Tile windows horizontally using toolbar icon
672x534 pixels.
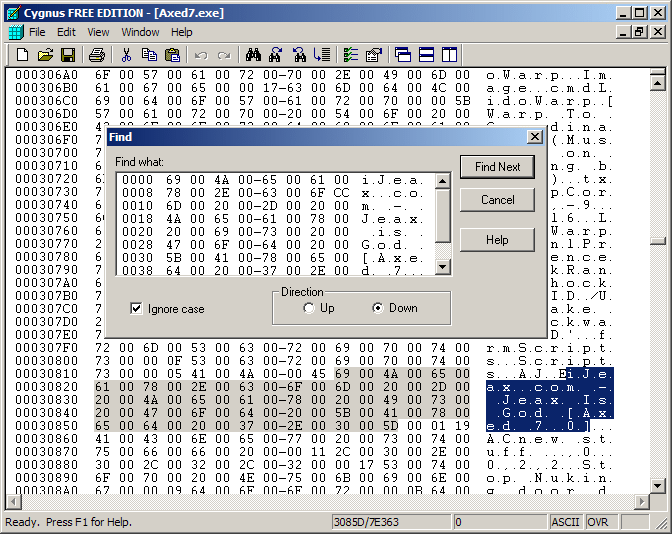coord(426,55)
